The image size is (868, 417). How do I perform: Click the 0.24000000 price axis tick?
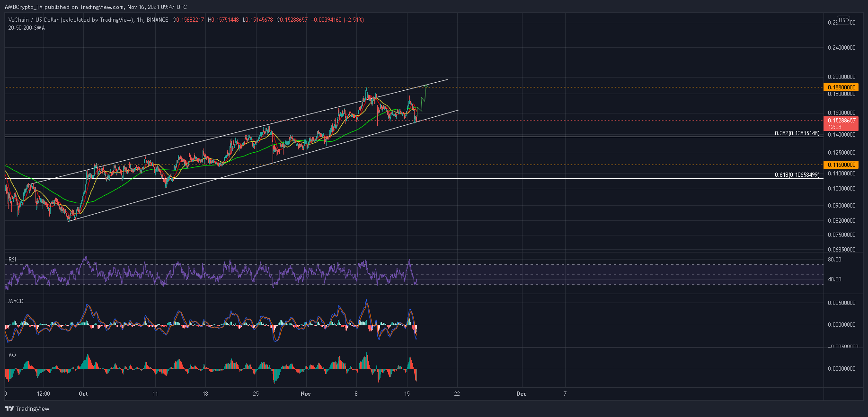pos(841,48)
